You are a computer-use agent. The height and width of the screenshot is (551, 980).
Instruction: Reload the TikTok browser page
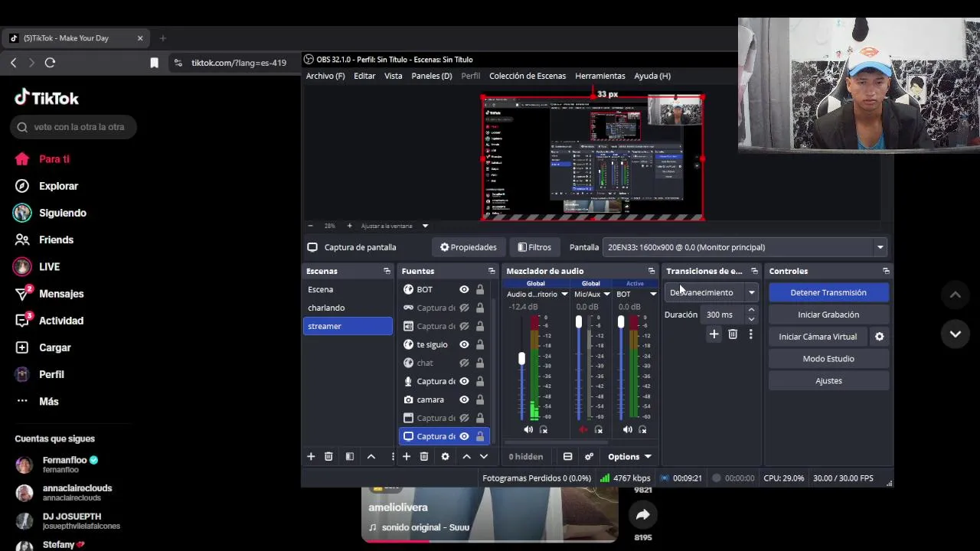pyautogui.click(x=50, y=63)
